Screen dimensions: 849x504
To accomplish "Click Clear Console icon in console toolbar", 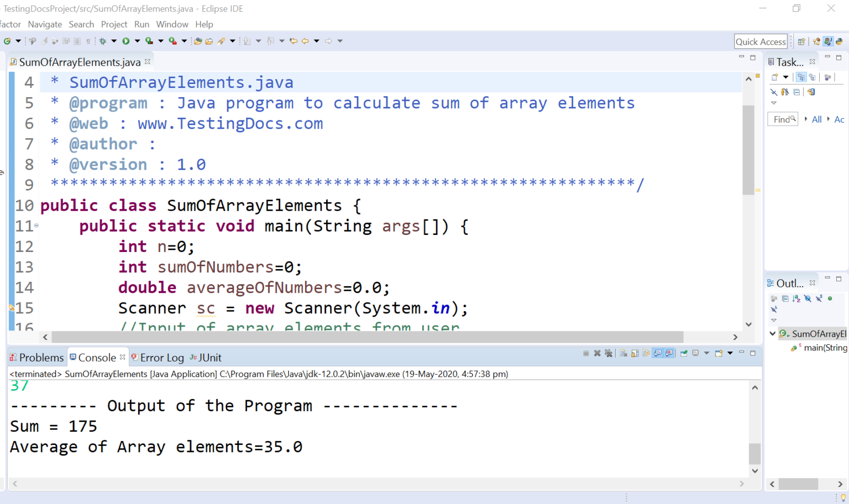I will click(x=623, y=353).
